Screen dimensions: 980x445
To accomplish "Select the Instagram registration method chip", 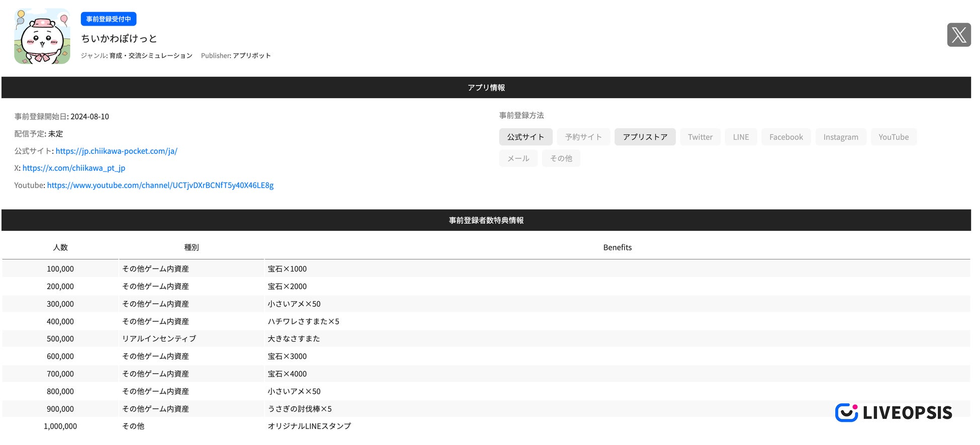I will click(x=841, y=137).
